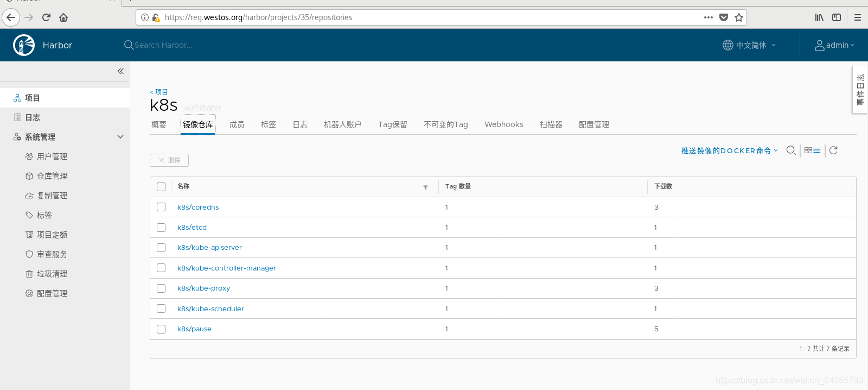Viewport: 868px width, 390px height.
Task: Open the name column filter icon
Action: 425,187
